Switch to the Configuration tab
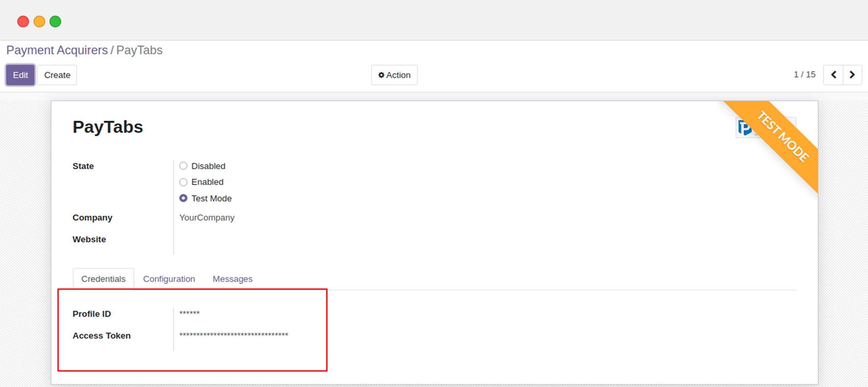 [x=169, y=279]
